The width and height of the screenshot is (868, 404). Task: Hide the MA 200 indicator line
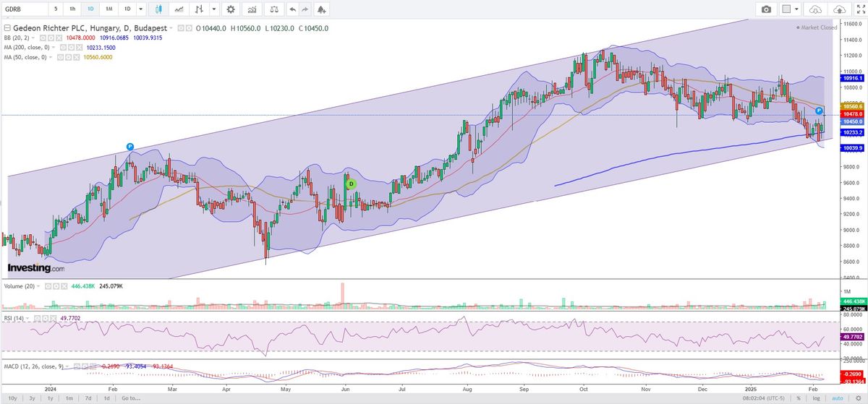[x=63, y=46]
